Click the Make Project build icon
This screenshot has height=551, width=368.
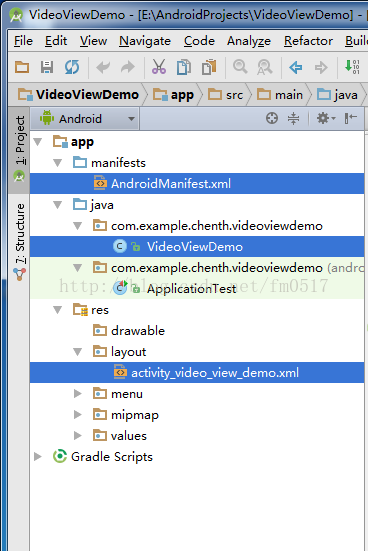pyautogui.click(x=352, y=67)
